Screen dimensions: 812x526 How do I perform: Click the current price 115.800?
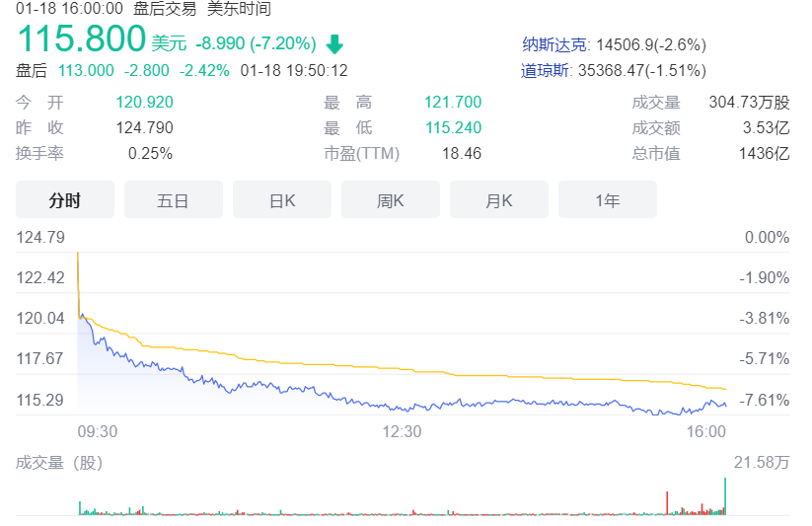click(x=82, y=41)
